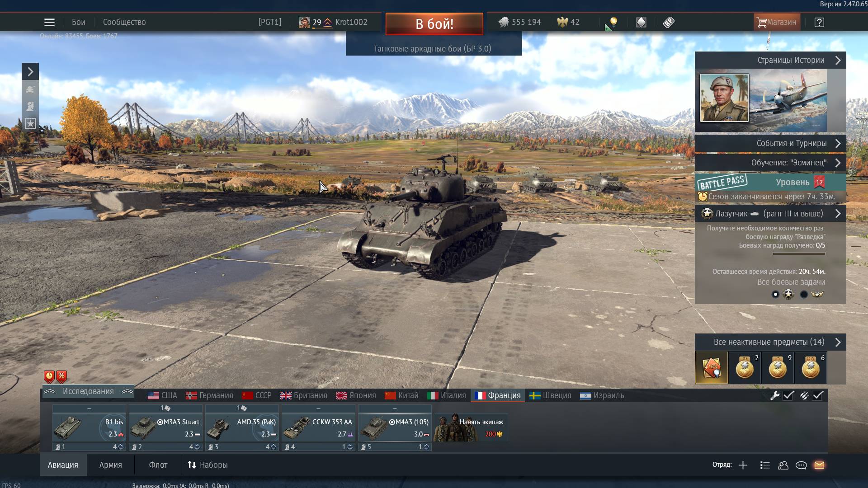The image size is (868, 488).
Task: Open the main hamburger menu
Action: 49,22
